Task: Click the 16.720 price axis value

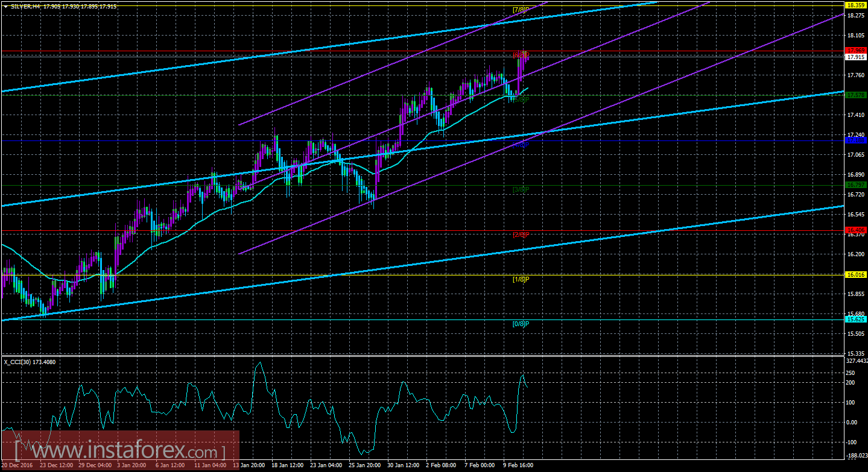Action: pyautogui.click(x=856, y=194)
